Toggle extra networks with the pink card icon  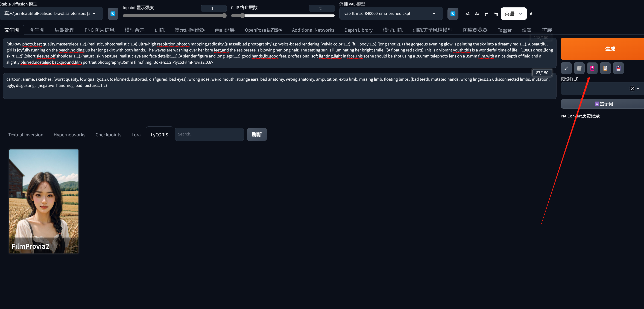coord(592,68)
